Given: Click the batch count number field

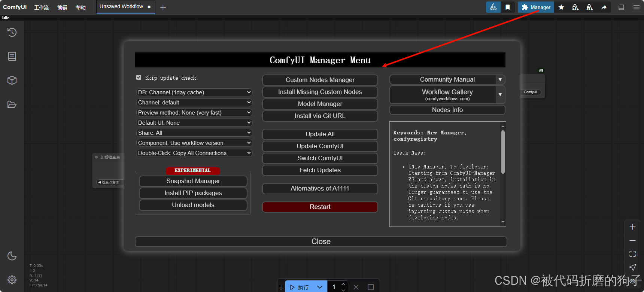Looking at the screenshot, I should pyautogui.click(x=334, y=287).
